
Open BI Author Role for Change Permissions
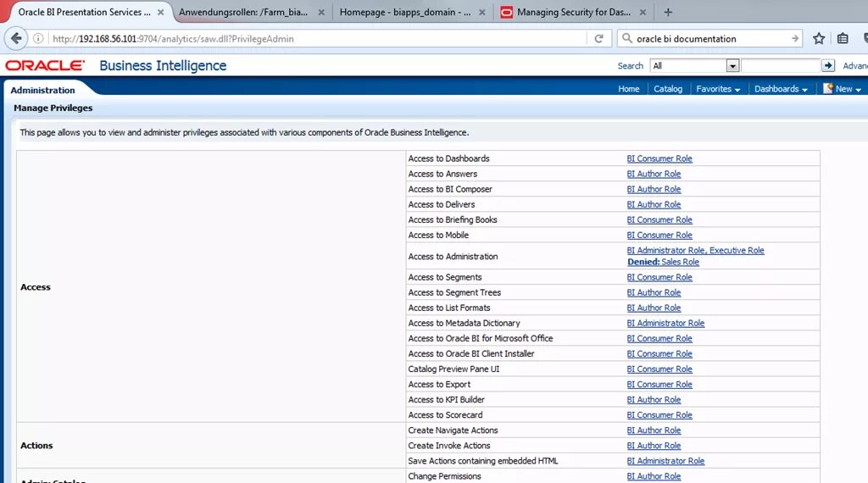point(654,476)
